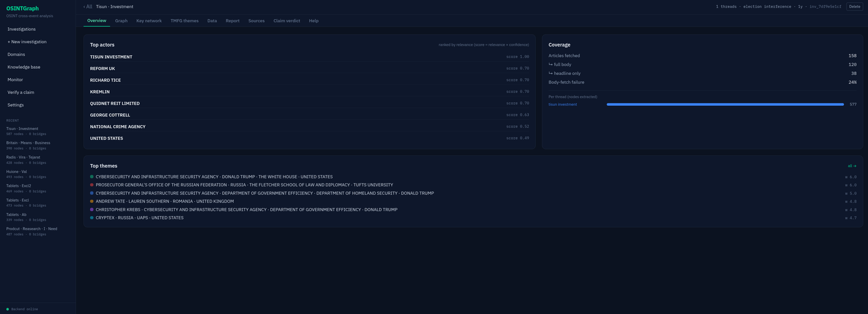Screen dimensions: 868x314
Task: Click green swatch of first CYBERSECURITY theme
Action: (92, 177)
